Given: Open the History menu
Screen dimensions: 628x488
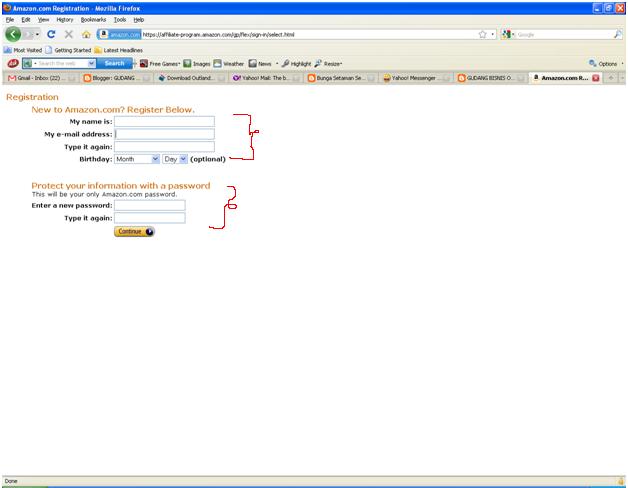Looking at the screenshot, I should tap(65, 20).
